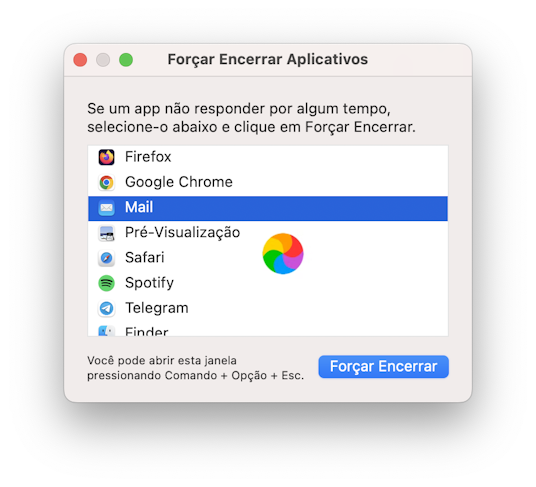This screenshot has height=487, width=536.
Task: Select the partially visible Finder icon
Action: tap(106, 330)
